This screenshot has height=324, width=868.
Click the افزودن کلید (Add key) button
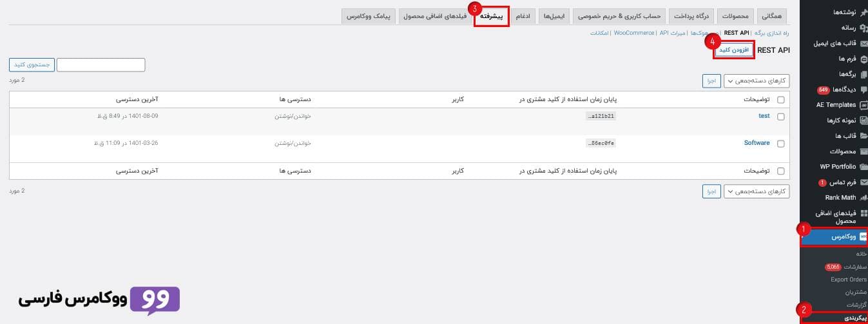tap(734, 50)
